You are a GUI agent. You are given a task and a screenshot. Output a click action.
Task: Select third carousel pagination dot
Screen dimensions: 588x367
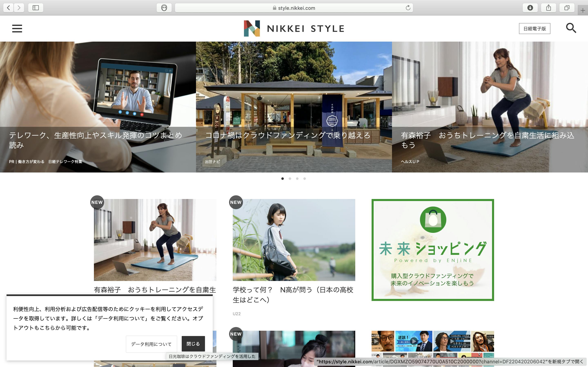(297, 179)
